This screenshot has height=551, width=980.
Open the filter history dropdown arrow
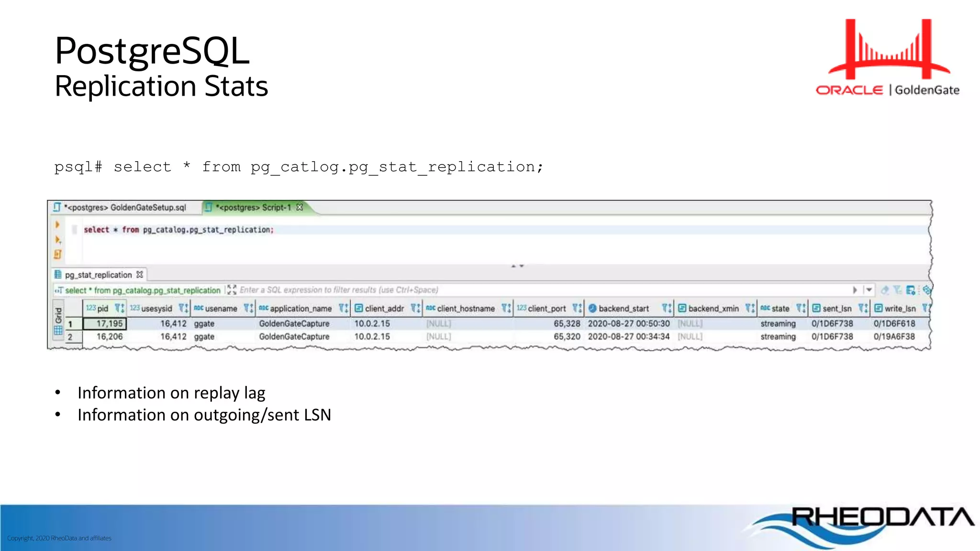pyautogui.click(x=869, y=290)
